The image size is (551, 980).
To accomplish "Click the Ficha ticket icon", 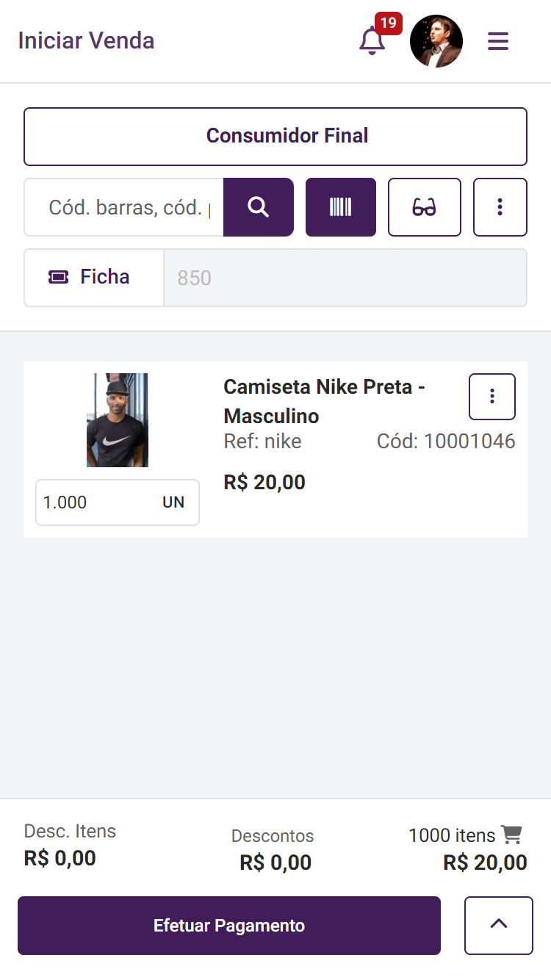I will tap(59, 277).
